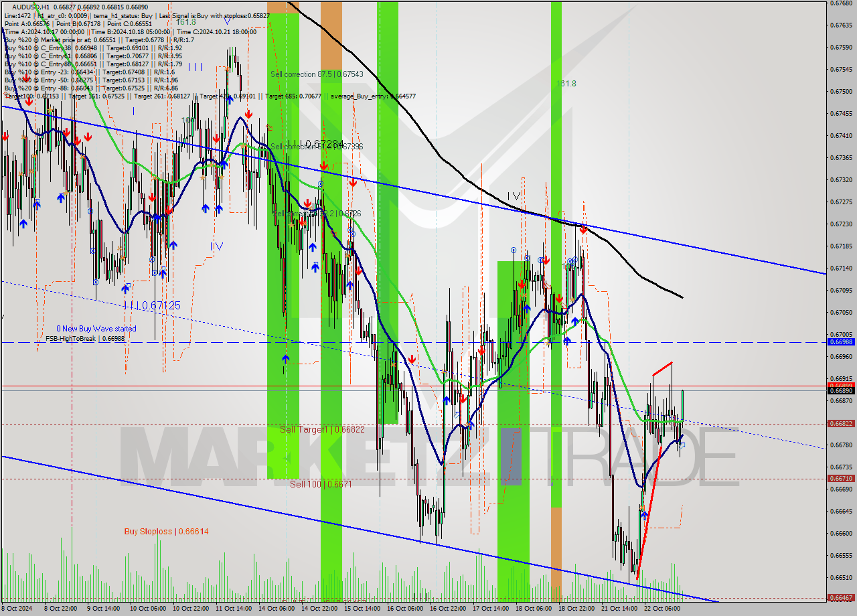Viewport: 857px width, 616px height.
Task: Click the 'Sell correction 87.5 | 0.67543' label
Action: 317,74
